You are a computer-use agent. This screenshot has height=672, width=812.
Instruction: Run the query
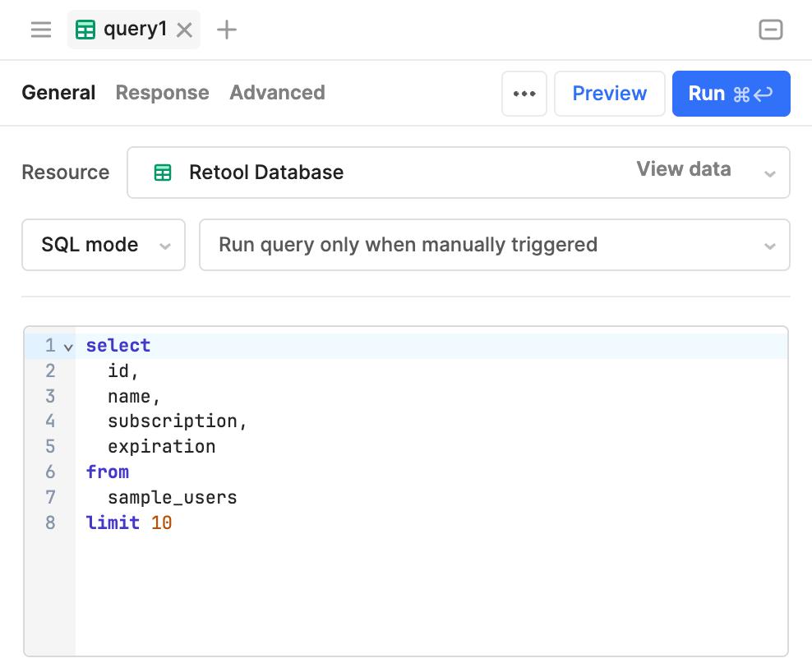click(731, 93)
